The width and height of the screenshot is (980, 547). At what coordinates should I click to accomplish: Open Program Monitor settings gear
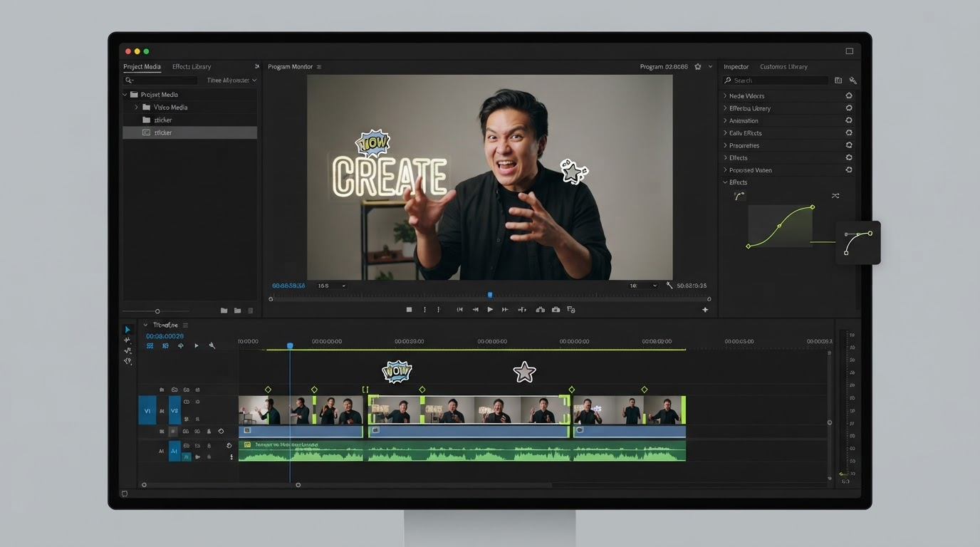point(698,67)
